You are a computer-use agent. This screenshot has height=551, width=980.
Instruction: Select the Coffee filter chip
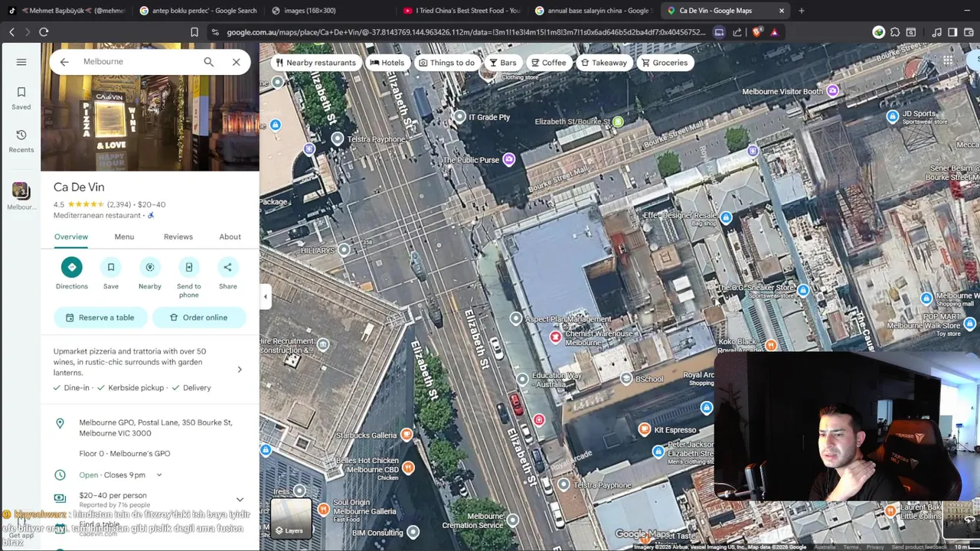(548, 63)
